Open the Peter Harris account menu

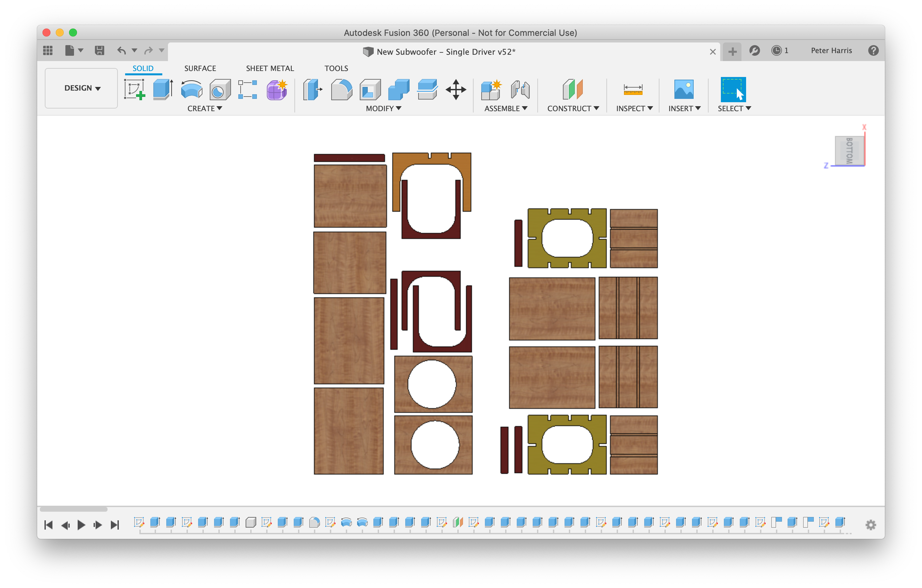[831, 50]
